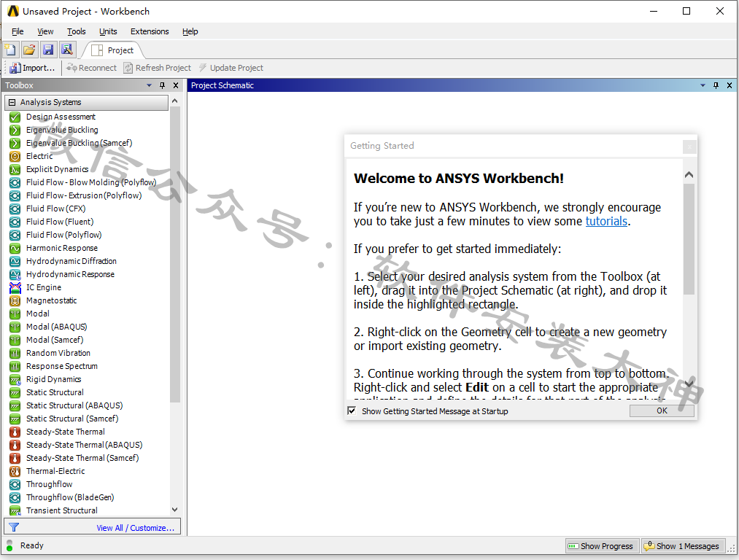Click the Getting Started scroll-down arrow
The height and width of the screenshot is (560, 739).
[x=689, y=384]
